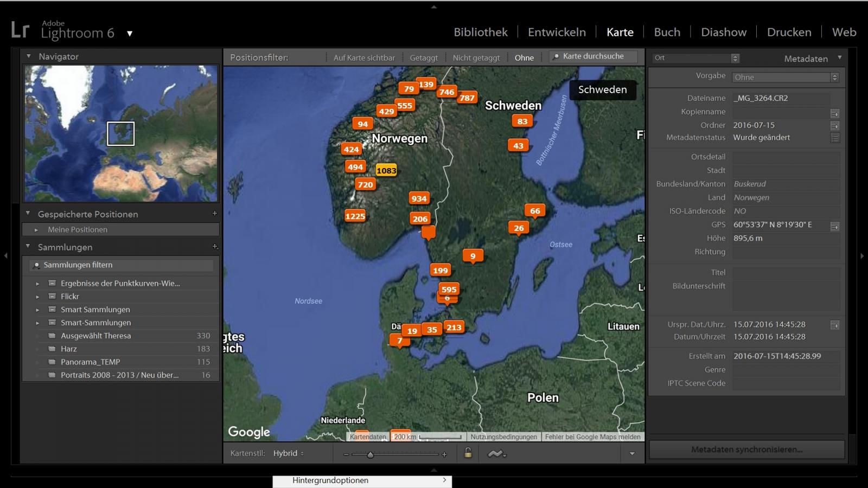The height and width of the screenshot is (488, 868).
Task: Click the 746 map marker
Action: 446,92
